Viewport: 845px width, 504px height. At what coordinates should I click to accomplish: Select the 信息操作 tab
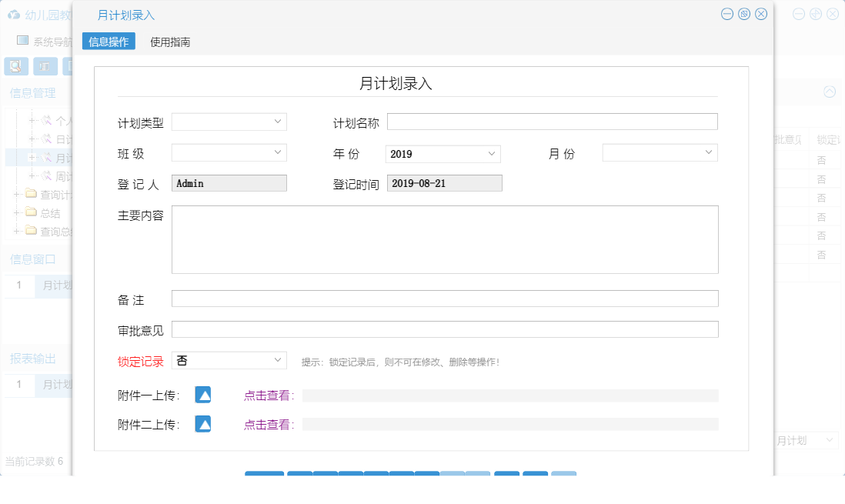(x=109, y=41)
